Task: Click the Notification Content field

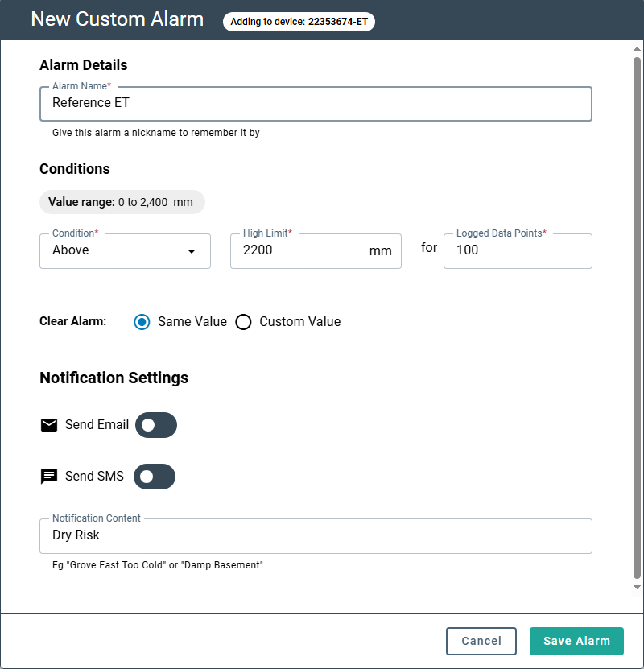Action: (315, 535)
